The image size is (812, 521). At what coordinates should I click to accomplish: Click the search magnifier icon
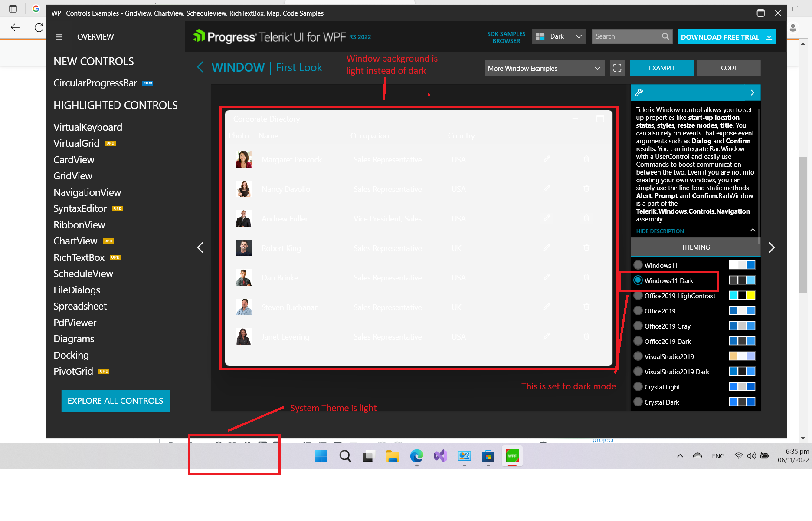pos(665,36)
